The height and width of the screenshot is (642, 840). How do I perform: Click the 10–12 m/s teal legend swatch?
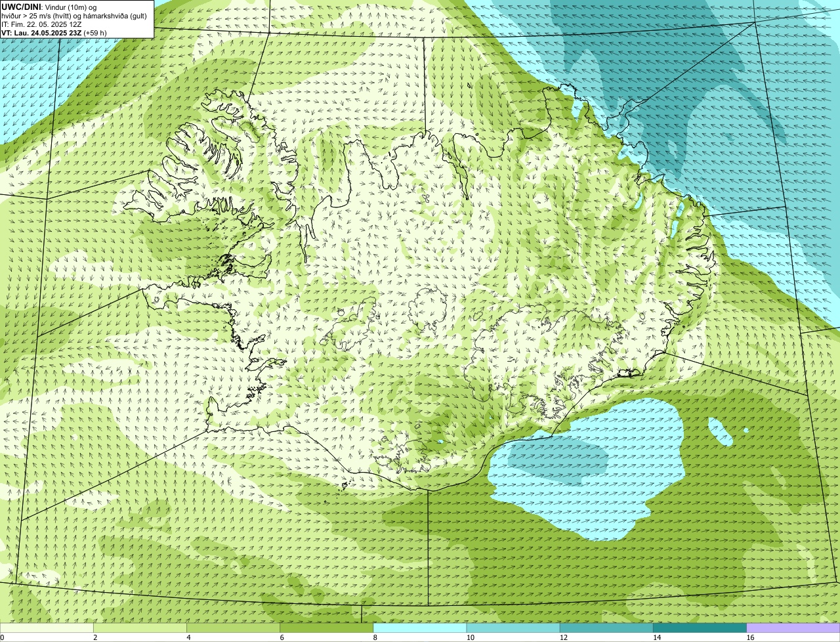pyautogui.click(x=513, y=628)
